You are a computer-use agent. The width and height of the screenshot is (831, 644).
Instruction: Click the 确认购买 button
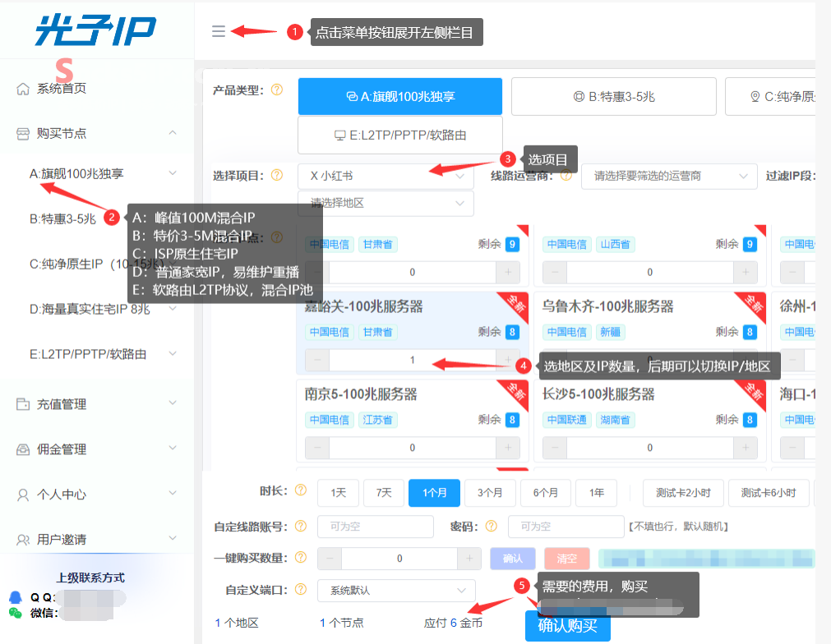(568, 626)
